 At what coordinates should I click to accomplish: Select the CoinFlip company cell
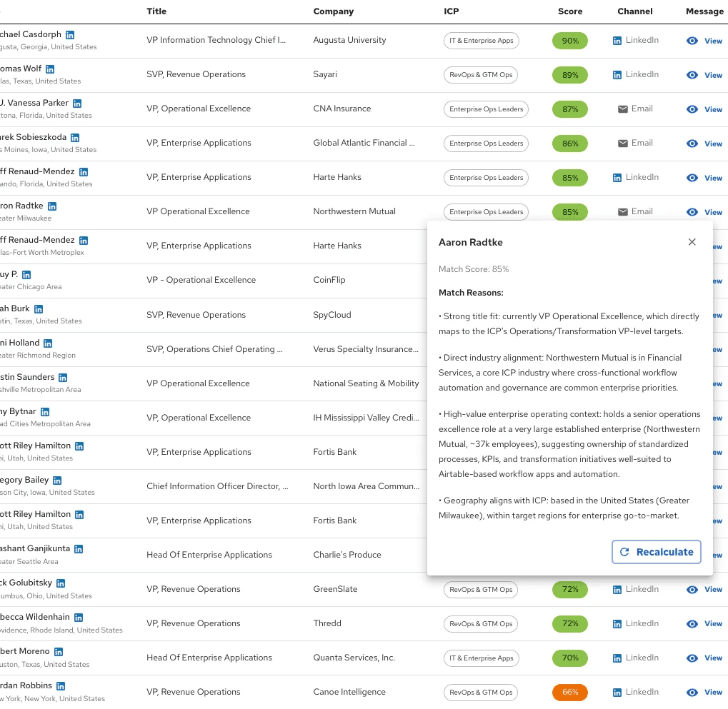[x=329, y=281]
